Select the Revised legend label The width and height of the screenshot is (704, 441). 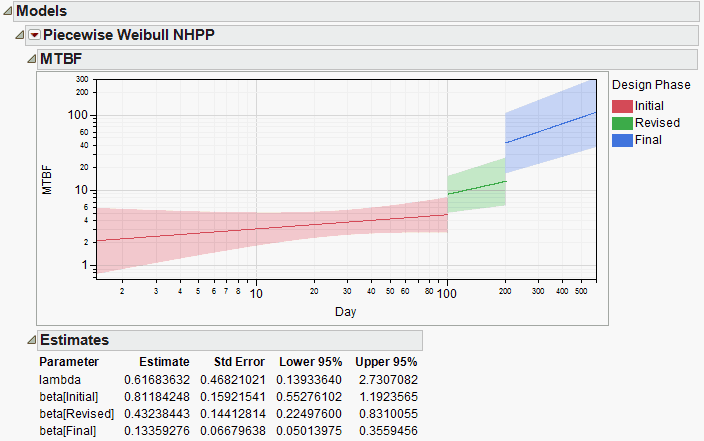coord(657,123)
